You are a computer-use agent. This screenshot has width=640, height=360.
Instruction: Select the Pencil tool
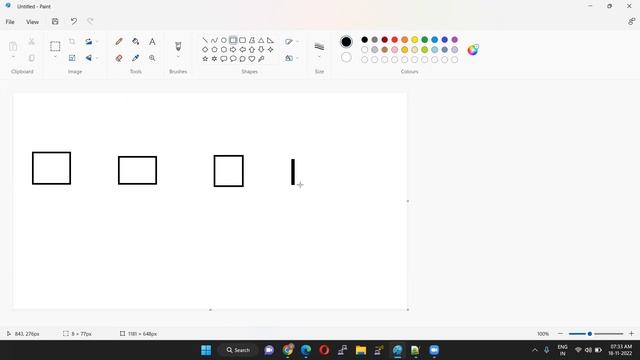[x=119, y=42]
